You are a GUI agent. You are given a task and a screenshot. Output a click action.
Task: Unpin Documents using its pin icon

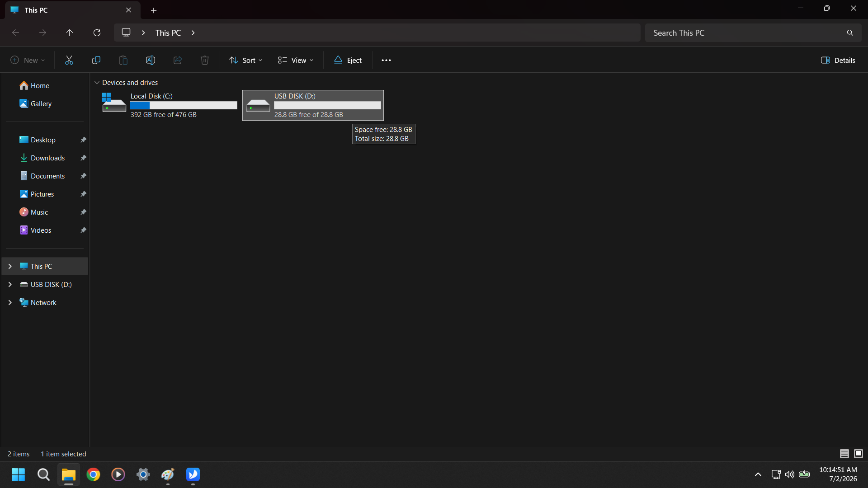[x=83, y=176]
